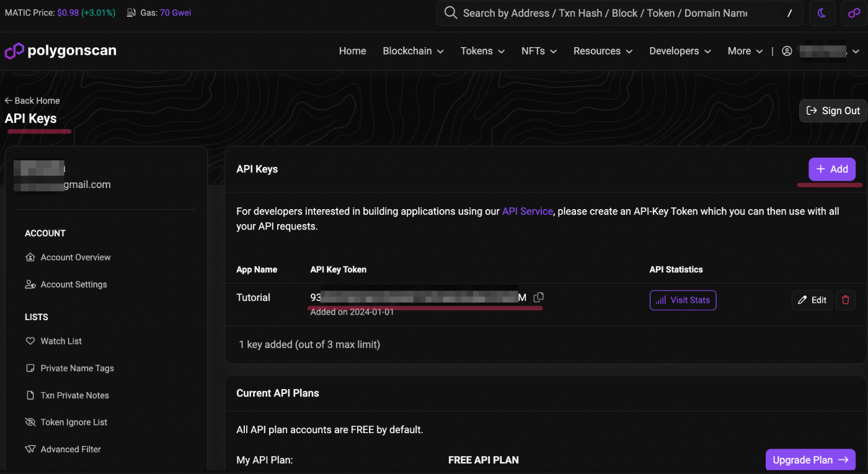Click the slash shortcut key in search bar
The width and height of the screenshot is (868, 474).
point(789,13)
